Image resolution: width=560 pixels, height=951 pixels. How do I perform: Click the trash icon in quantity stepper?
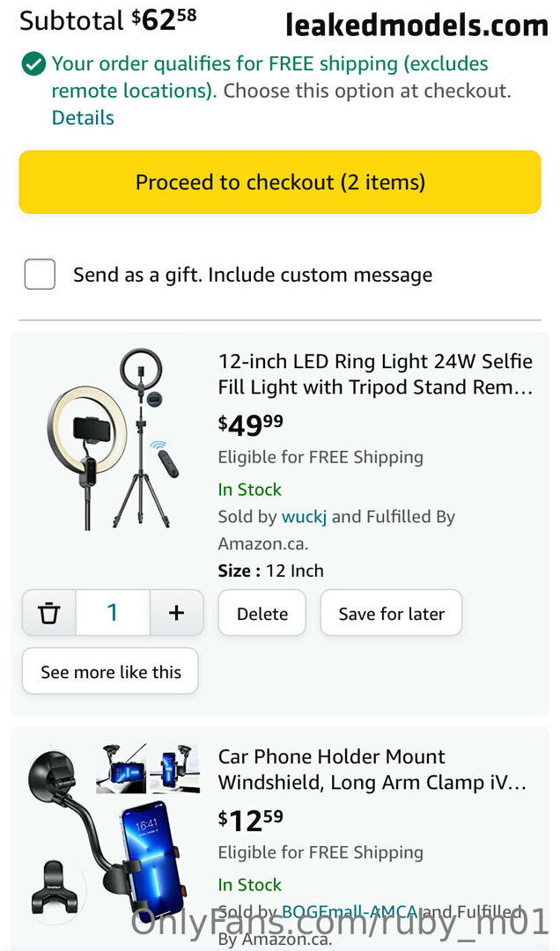click(49, 613)
